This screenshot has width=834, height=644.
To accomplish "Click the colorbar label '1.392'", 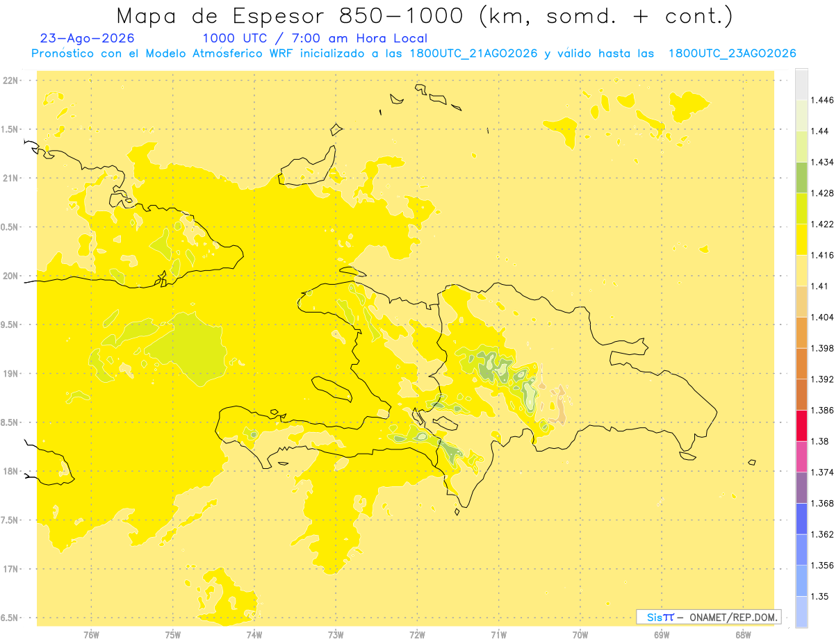I will (x=822, y=379).
